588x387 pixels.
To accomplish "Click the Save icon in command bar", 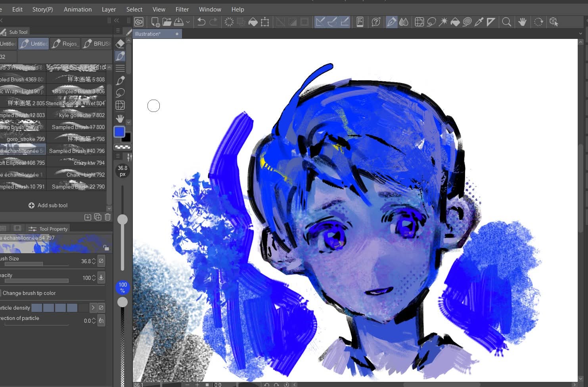I will click(x=179, y=22).
